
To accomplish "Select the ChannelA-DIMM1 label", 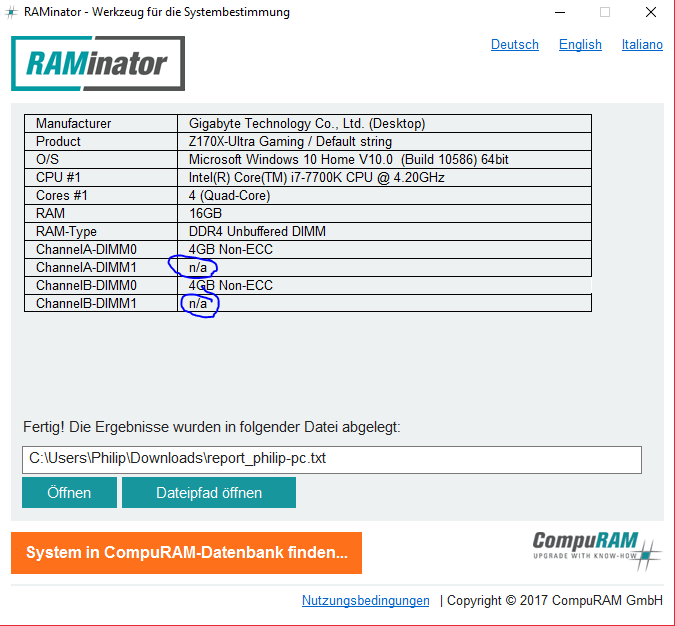I will (x=101, y=268).
